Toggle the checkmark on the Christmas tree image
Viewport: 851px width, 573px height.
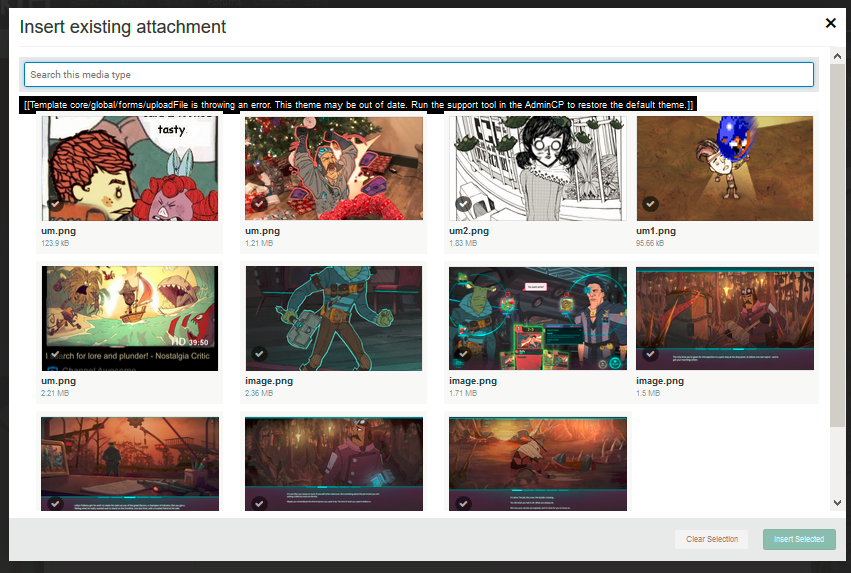pyautogui.click(x=259, y=204)
